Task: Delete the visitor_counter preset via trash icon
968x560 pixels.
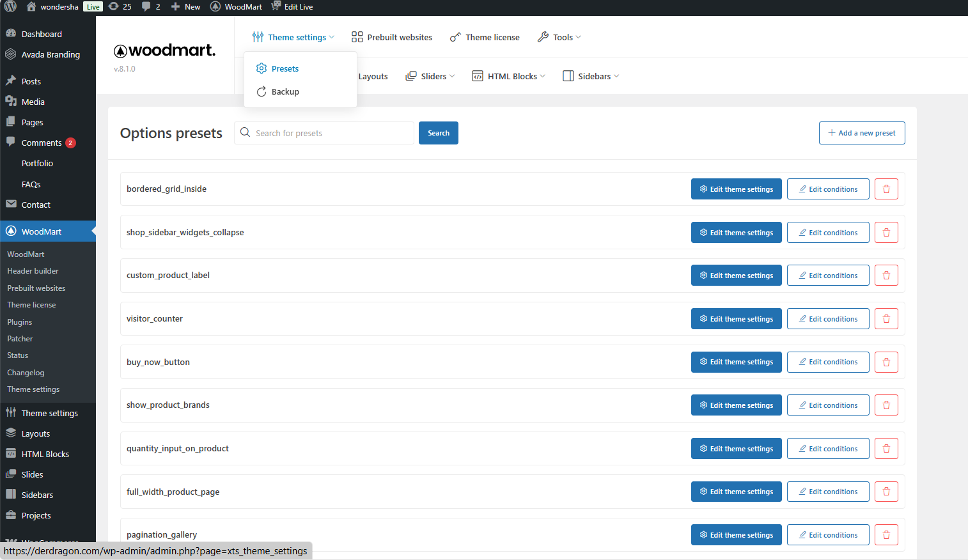Action: coord(886,319)
